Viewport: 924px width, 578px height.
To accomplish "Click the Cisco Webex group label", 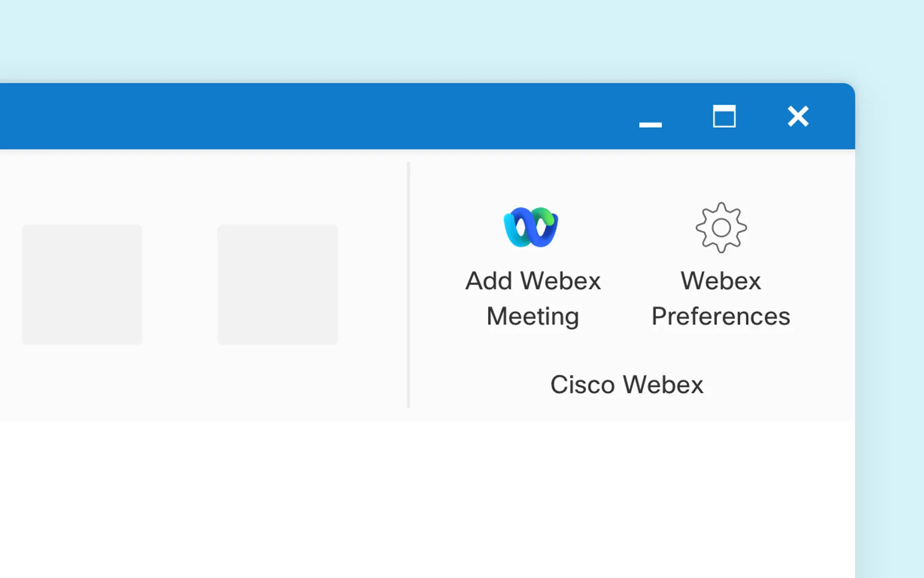I will click(627, 385).
